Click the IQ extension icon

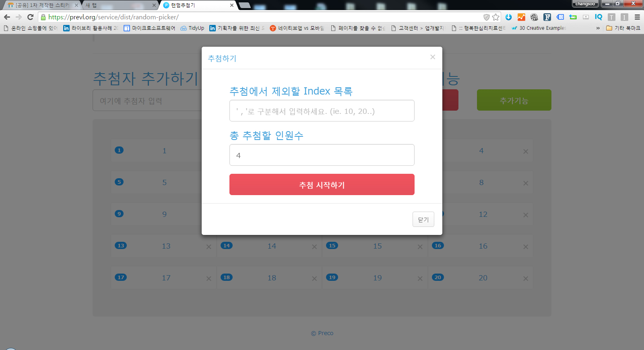(599, 17)
